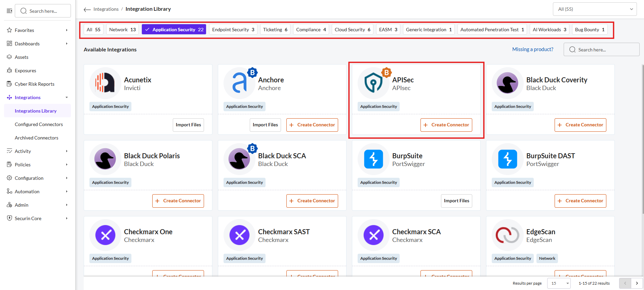Select the AI Workloads filter tab

click(x=550, y=30)
